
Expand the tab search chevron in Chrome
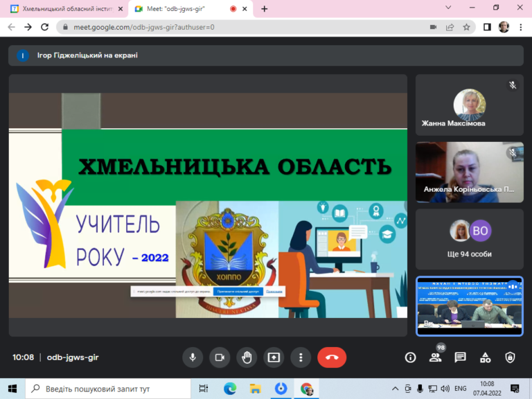pyautogui.click(x=448, y=8)
